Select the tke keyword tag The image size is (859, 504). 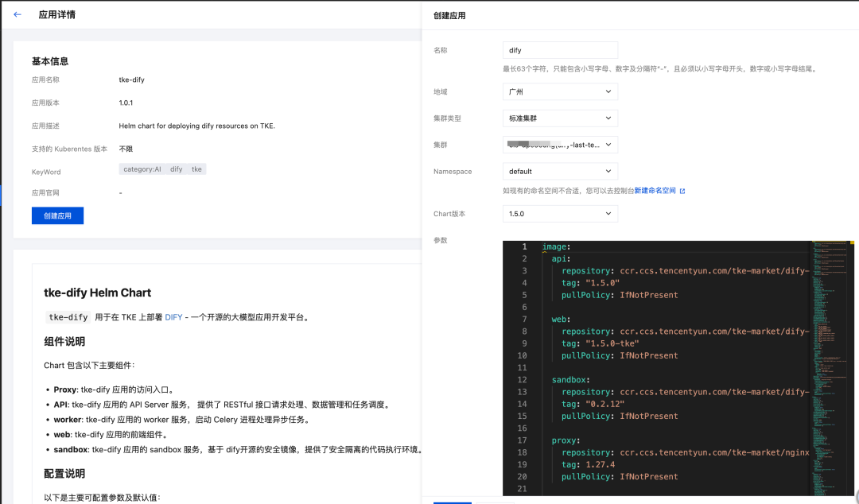click(197, 169)
